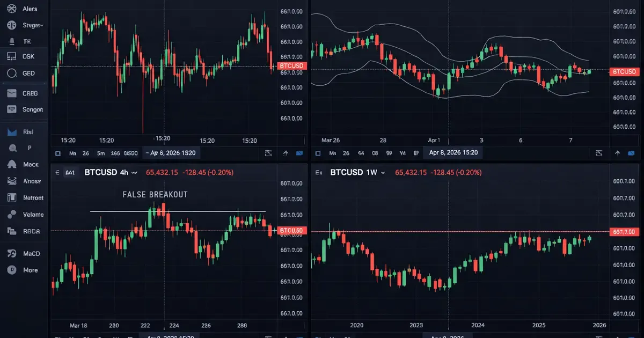Select '5m' interval below top-left chart
Image resolution: width=644 pixels, height=338 pixels.
point(101,153)
